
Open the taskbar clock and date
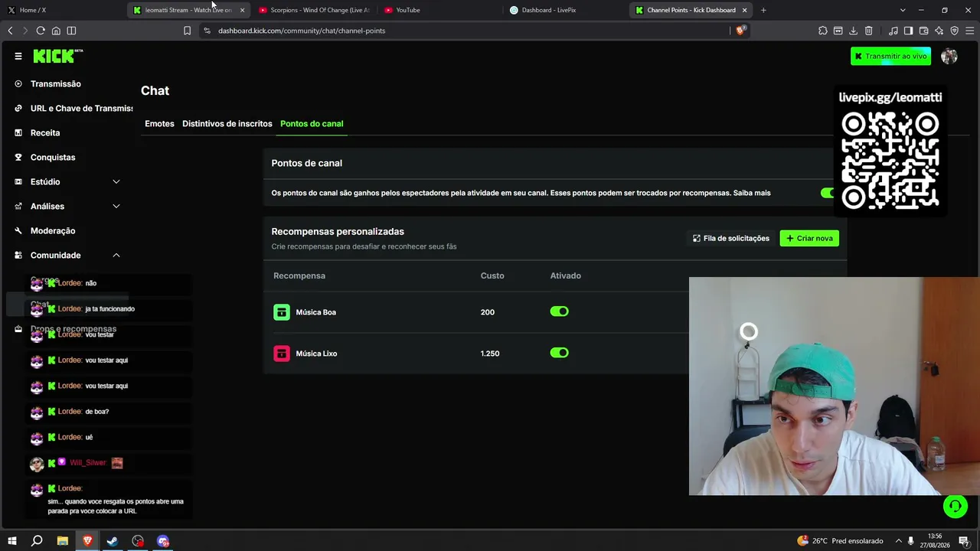[x=935, y=541]
